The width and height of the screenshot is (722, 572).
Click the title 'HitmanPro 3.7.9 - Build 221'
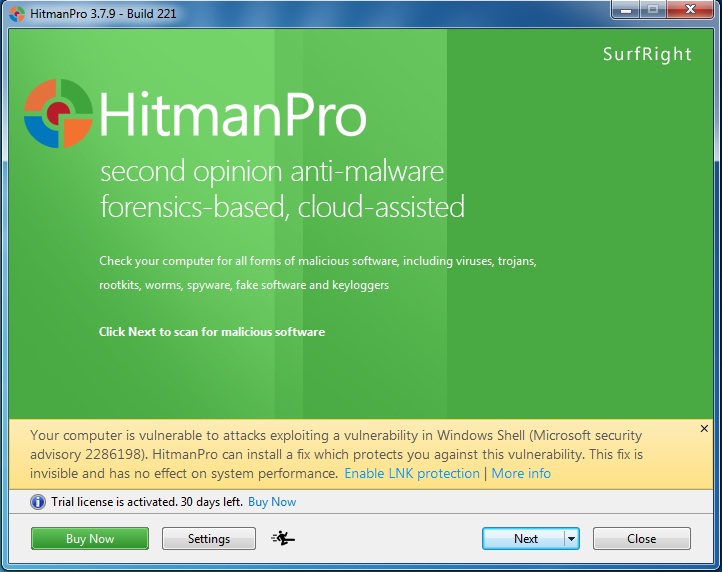(103, 14)
